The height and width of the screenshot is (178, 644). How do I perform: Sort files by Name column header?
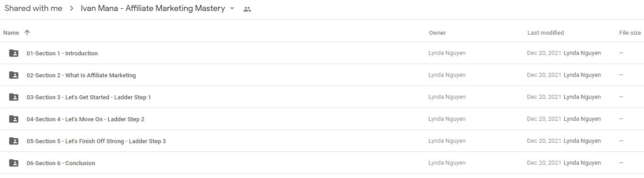[x=11, y=32]
